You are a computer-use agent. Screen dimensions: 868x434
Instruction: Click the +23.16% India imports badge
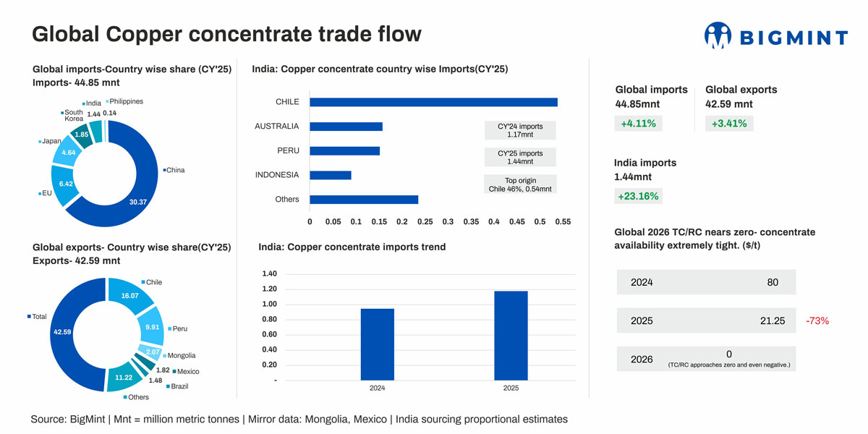[x=637, y=196]
